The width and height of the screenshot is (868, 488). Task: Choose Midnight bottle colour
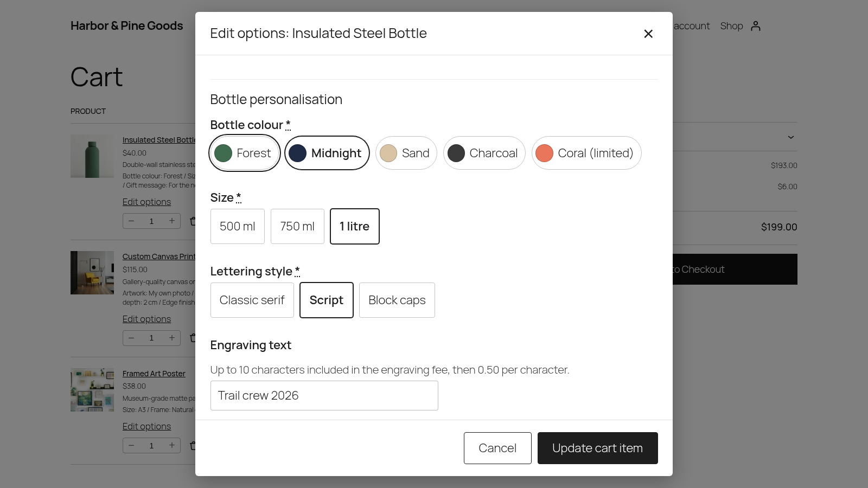tap(327, 153)
